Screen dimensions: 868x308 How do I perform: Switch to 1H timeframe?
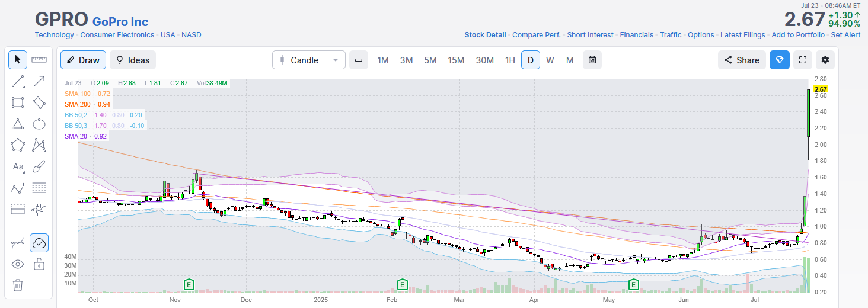pyautogui.click(x=510, y=60)
